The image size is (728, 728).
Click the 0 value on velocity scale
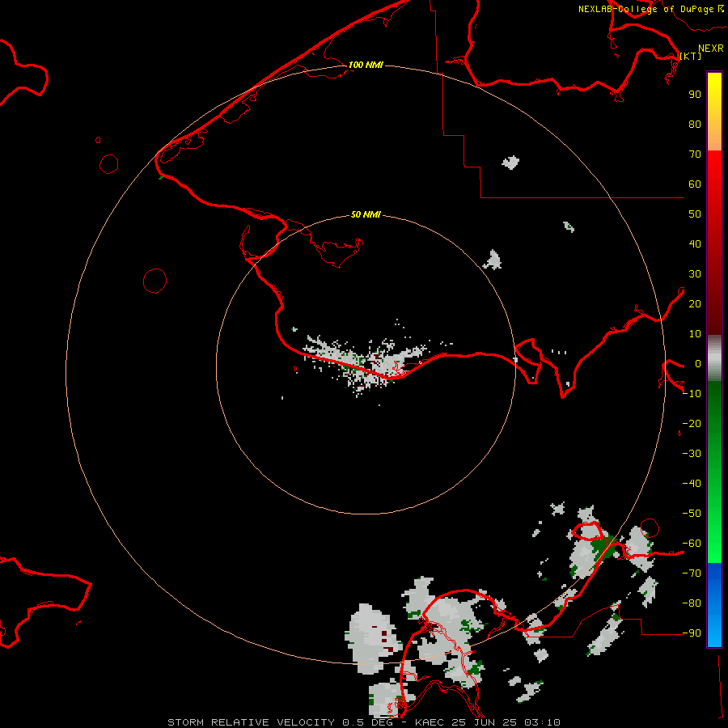(698, 364)
